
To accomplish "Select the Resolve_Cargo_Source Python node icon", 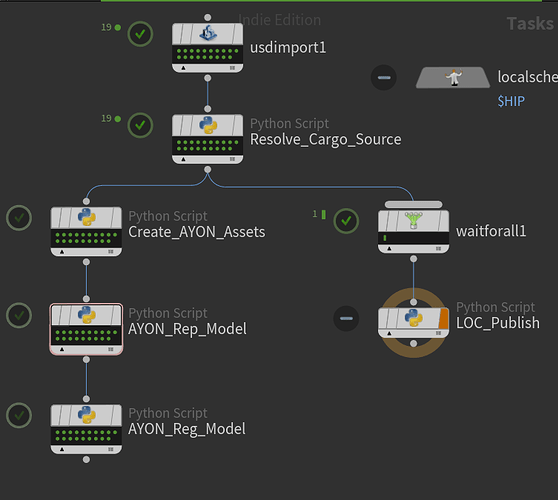I will [208, 125].
